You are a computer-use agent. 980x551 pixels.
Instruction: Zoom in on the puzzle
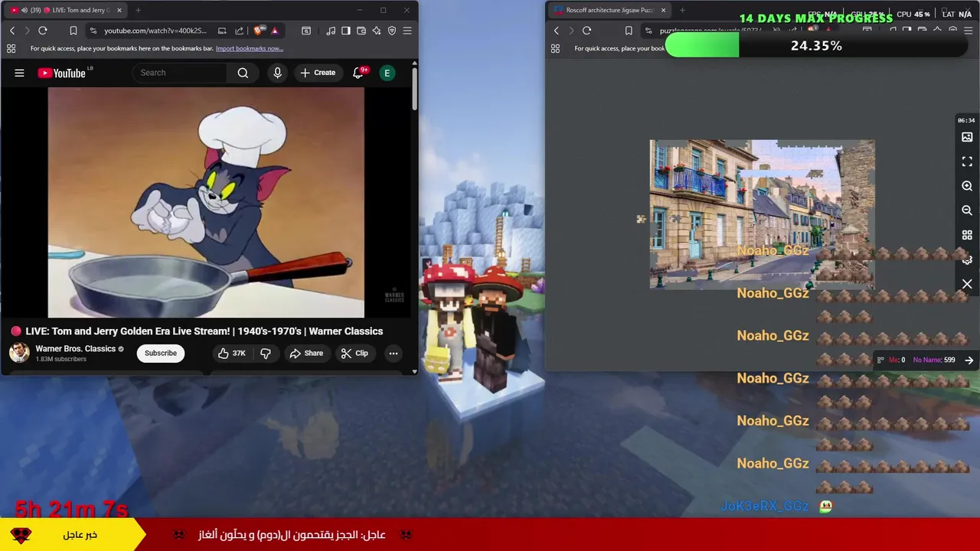(967, 186)
